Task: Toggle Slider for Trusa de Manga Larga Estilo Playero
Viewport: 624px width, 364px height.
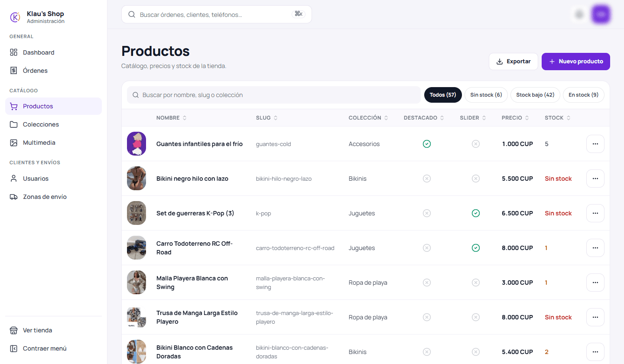Action: pyautogui.click(x=476, y=317)
